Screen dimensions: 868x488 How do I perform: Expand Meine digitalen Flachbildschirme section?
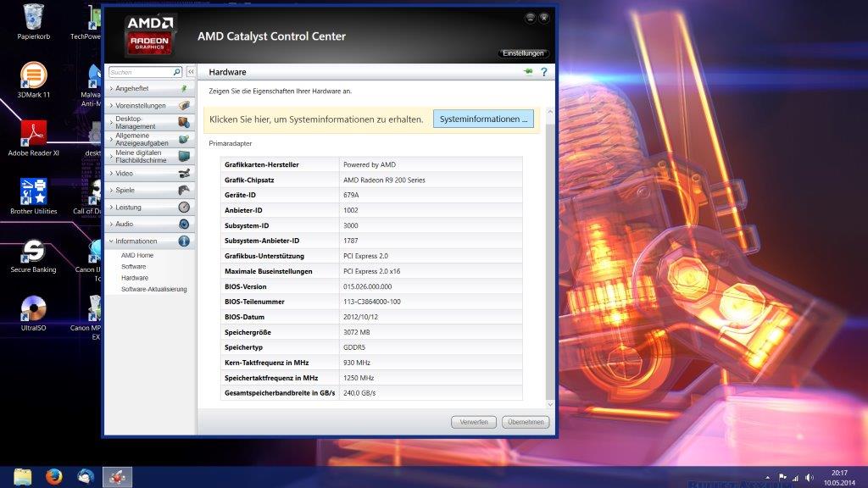(111, 157)
